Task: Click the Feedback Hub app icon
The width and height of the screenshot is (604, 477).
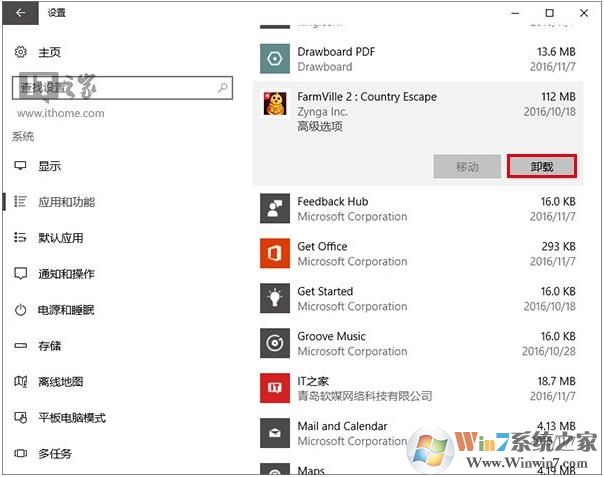Action: 275,208
